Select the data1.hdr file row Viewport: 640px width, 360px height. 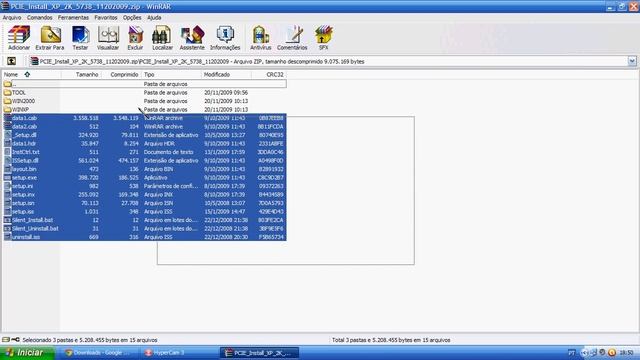click(x=145, y=144)
